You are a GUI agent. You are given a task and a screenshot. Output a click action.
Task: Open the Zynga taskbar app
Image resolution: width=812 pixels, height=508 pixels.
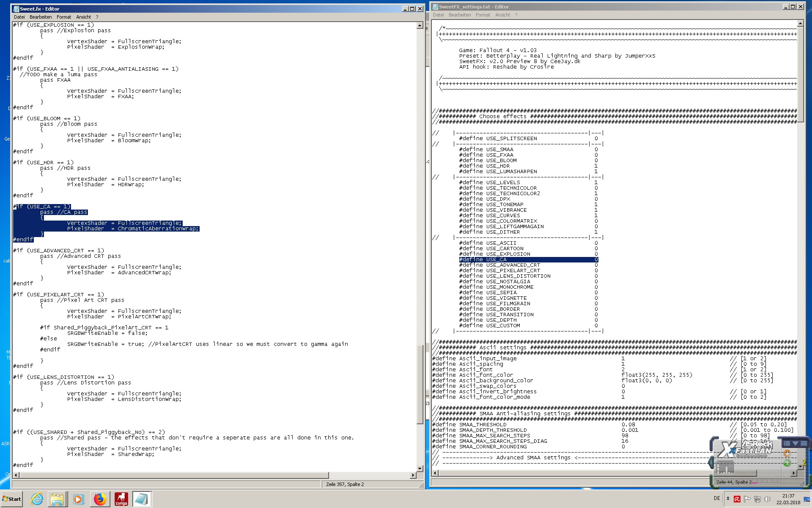121,499
